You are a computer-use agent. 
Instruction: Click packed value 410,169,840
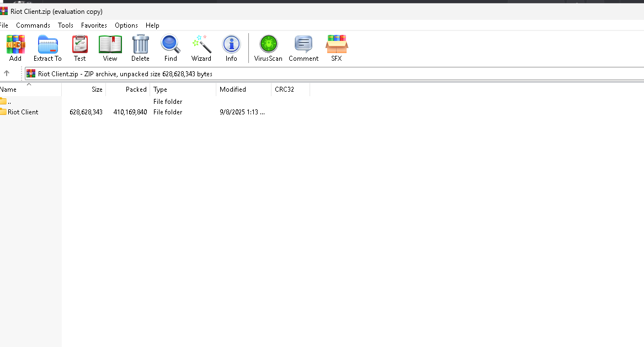click(130, 112)
